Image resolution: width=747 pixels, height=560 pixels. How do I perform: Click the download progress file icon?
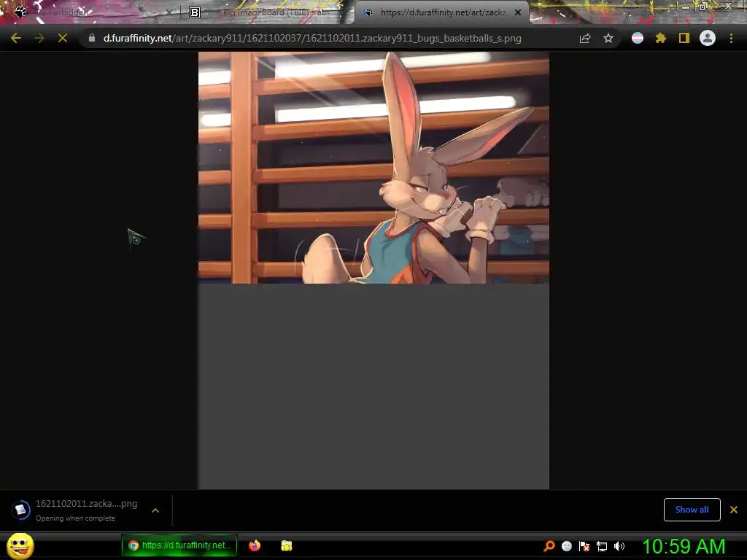20,510
